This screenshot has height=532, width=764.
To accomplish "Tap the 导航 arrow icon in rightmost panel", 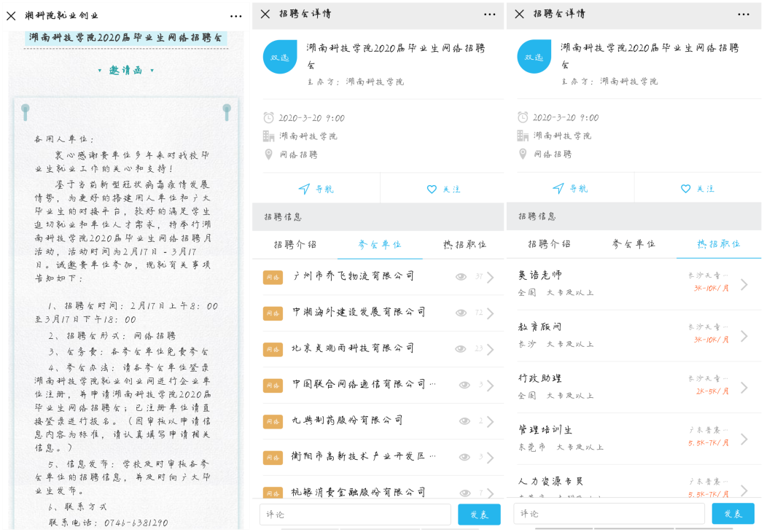I will coord(558,189).
